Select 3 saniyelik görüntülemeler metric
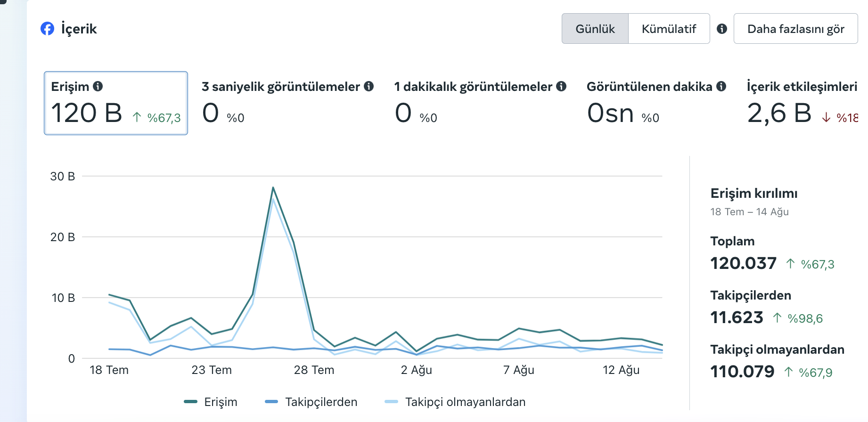 click(x=287, y=103)
